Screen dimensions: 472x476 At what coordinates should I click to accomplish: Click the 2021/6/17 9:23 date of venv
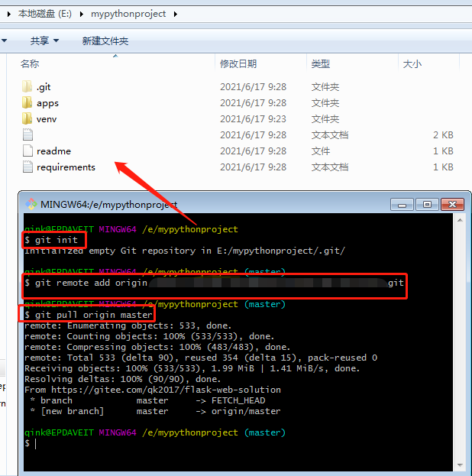click(253, 118)
